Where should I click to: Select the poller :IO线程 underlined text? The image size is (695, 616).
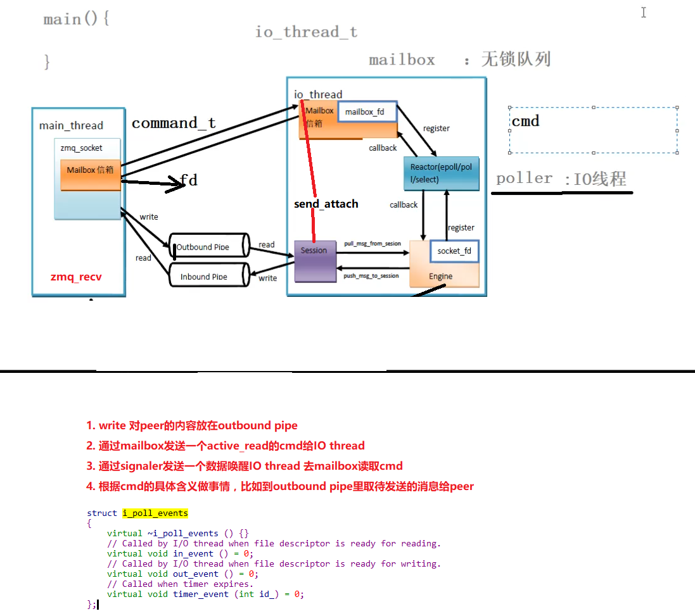pyautogui.click(x=561, y=178)
